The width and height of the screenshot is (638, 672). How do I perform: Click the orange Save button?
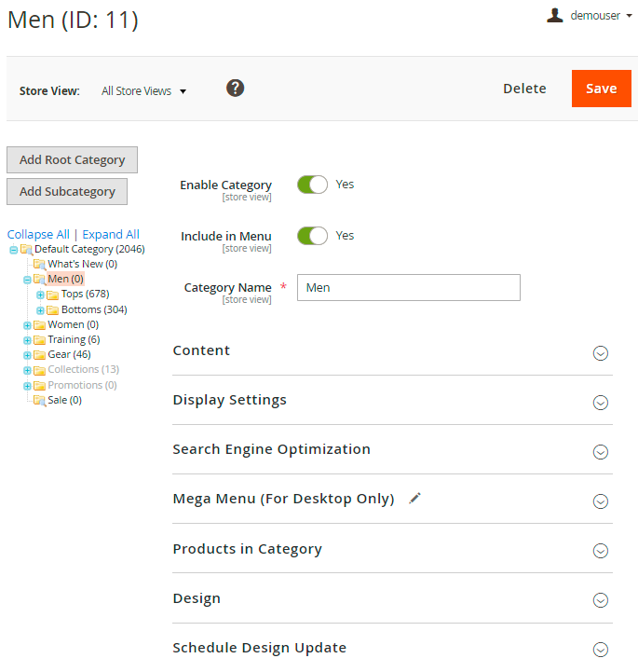tap(601, 89)
